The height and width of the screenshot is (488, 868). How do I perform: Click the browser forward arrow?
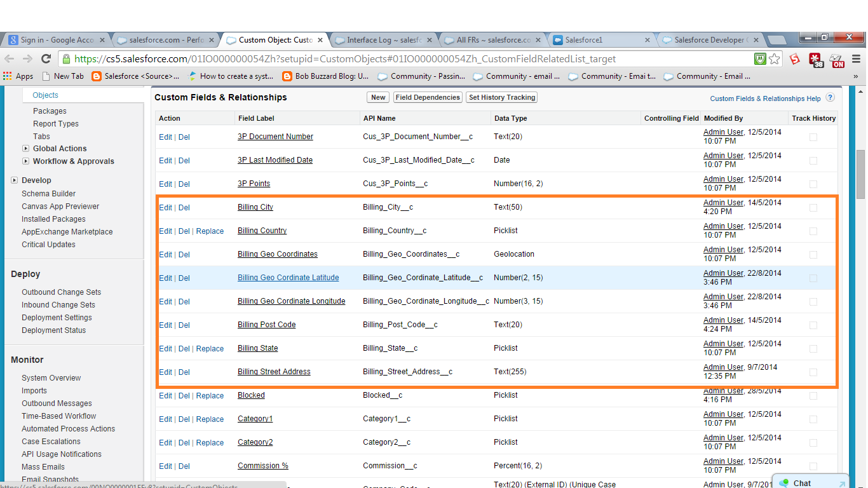click(x=27, y=59)
